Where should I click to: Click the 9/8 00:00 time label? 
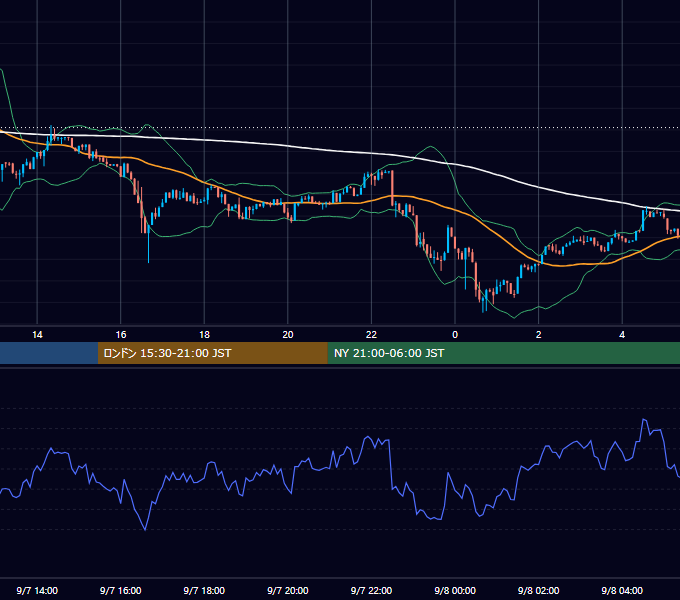(x=455, y=591)
